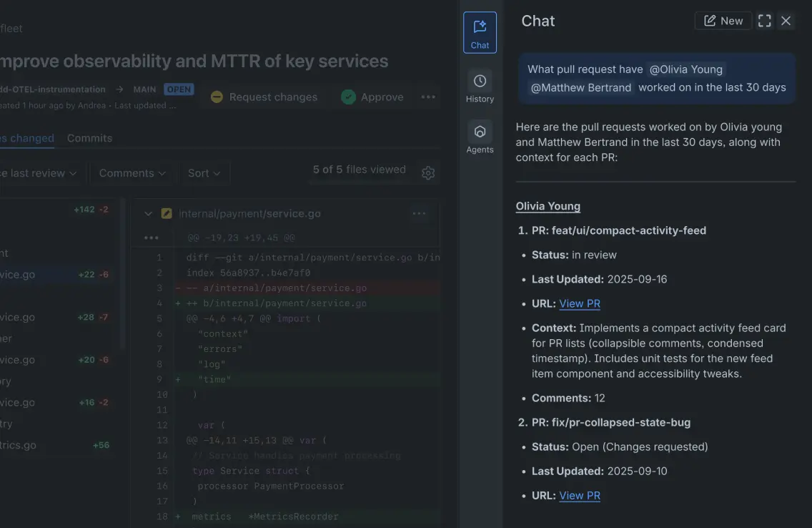The image size is (812, 528).
Task: Click the Approve button
Action: tap(372, 97)
